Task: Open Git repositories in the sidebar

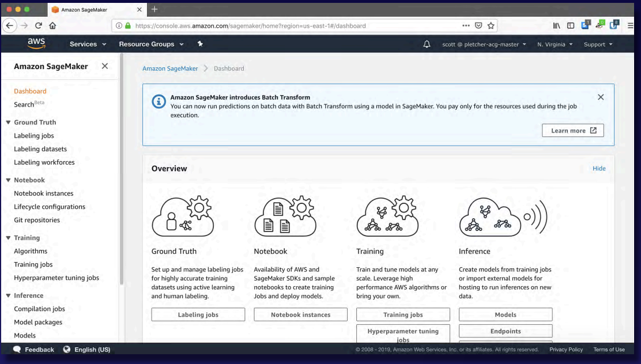Action: tap(37, 220)
